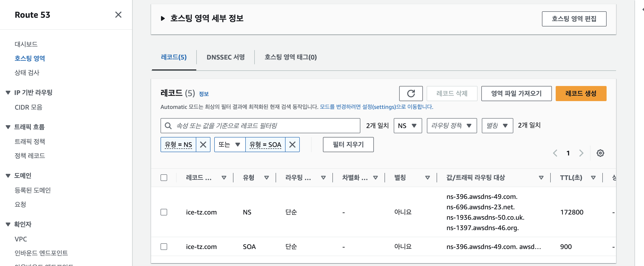Close the Route 53 sidebar panel
Viewport: 644px width, 266px height.
point(118,15)
